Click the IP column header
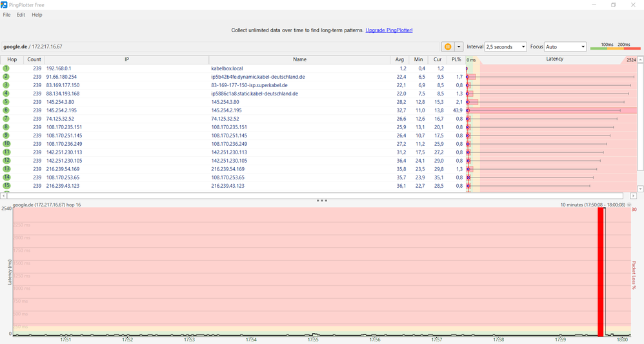The height and width of the screenshot is (344, 644). pos(126,59)
